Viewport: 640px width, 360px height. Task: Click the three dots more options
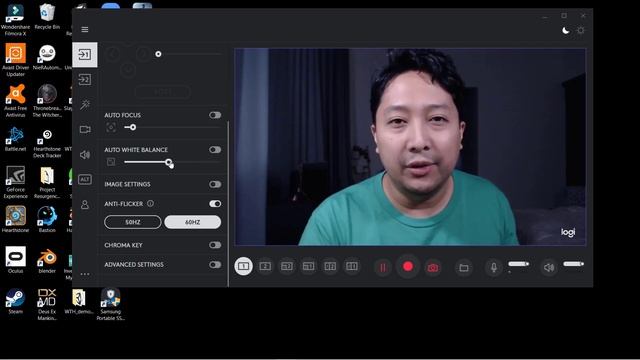coord(85,274)
